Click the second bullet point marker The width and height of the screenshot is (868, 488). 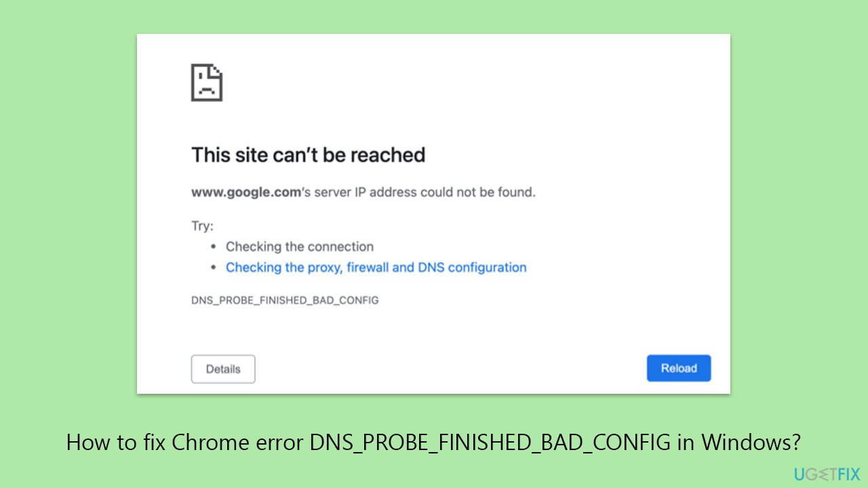pyautogui.click(x=212, y=267)
